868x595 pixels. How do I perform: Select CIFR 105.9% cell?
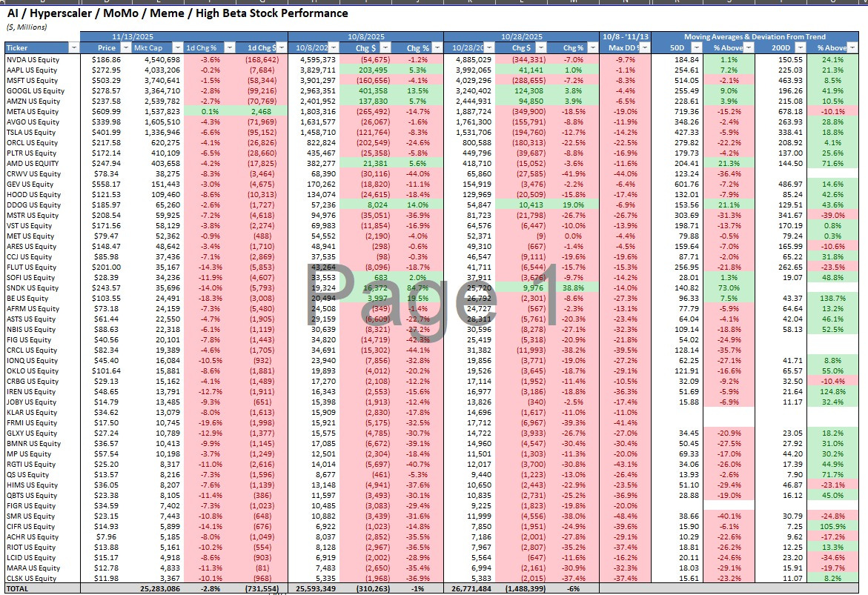[x=832, y=527]
